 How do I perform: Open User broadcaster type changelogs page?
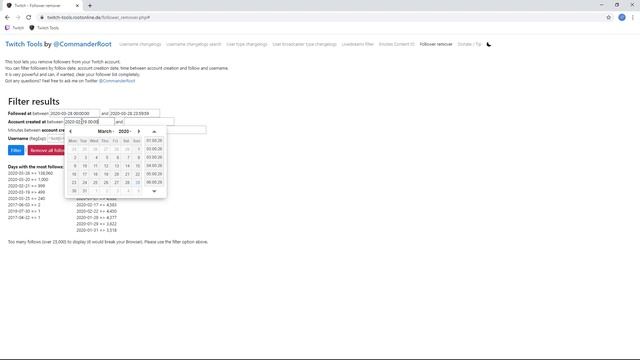pos(304,44)
